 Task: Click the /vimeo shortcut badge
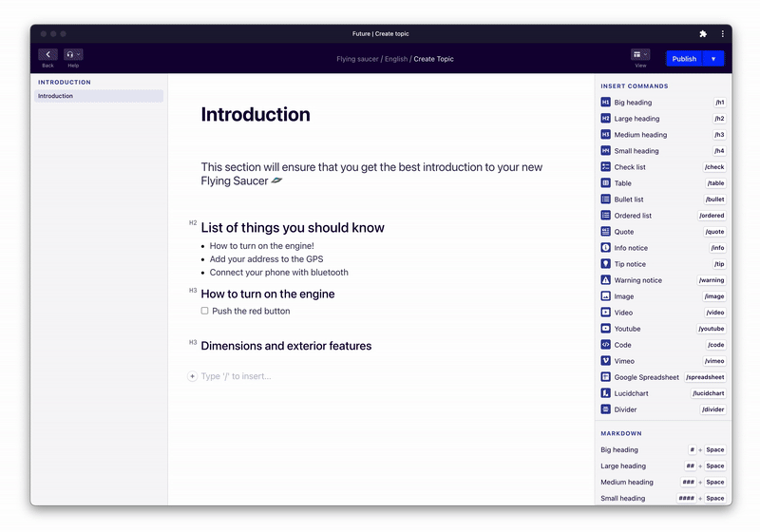tap(714, 360)
